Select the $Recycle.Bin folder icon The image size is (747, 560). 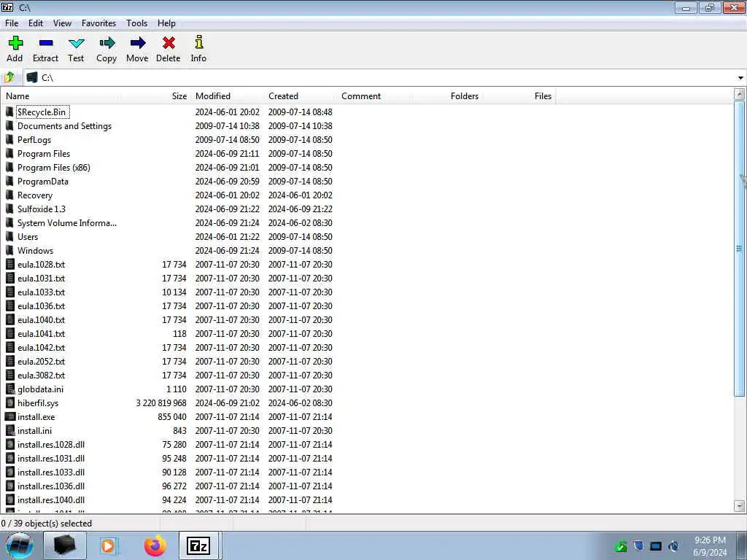(9, 112)
